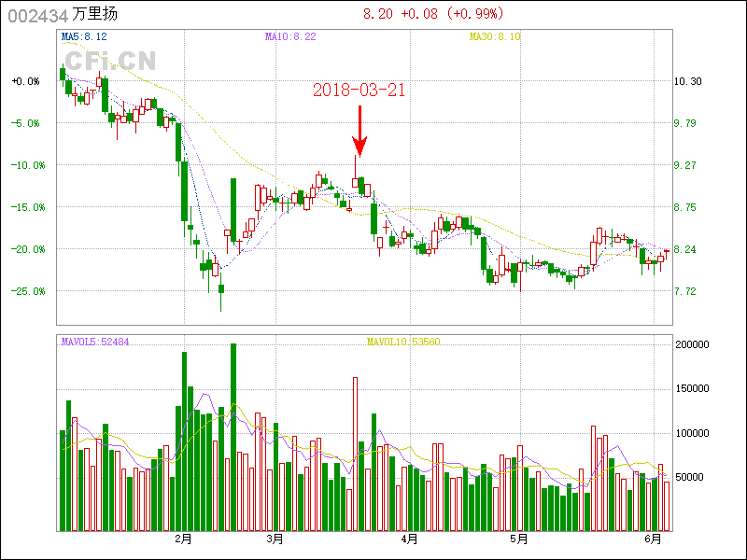Click the 2018-03-21 date annotation
Screen dimensions: 747x560
359,91
